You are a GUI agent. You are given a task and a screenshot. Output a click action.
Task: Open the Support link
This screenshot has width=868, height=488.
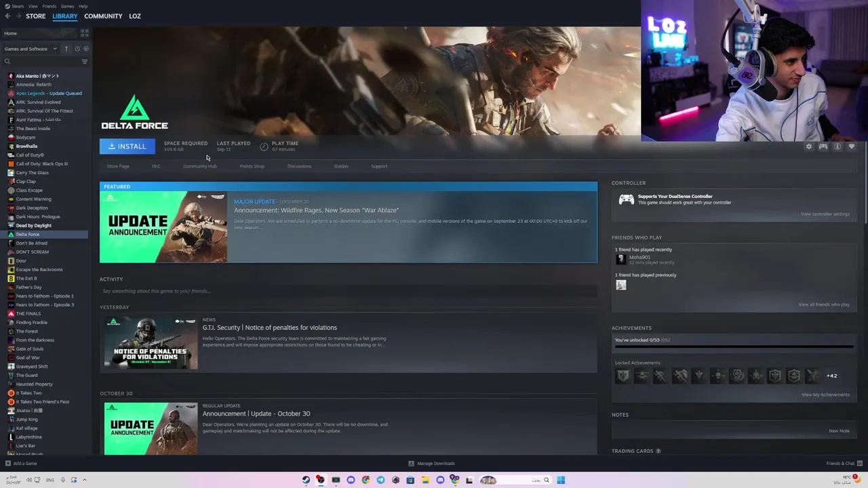(x=379, y=166)
